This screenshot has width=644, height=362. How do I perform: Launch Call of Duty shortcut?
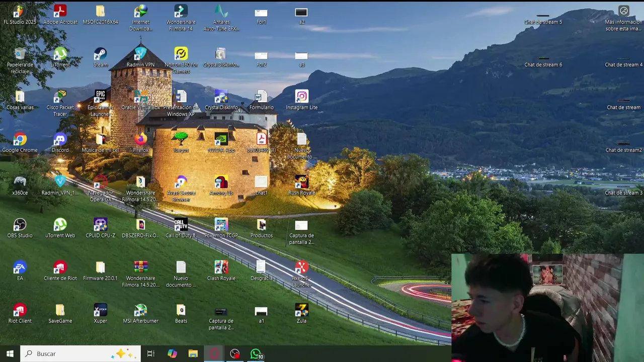pyautogui.click(x=181, y=225)
